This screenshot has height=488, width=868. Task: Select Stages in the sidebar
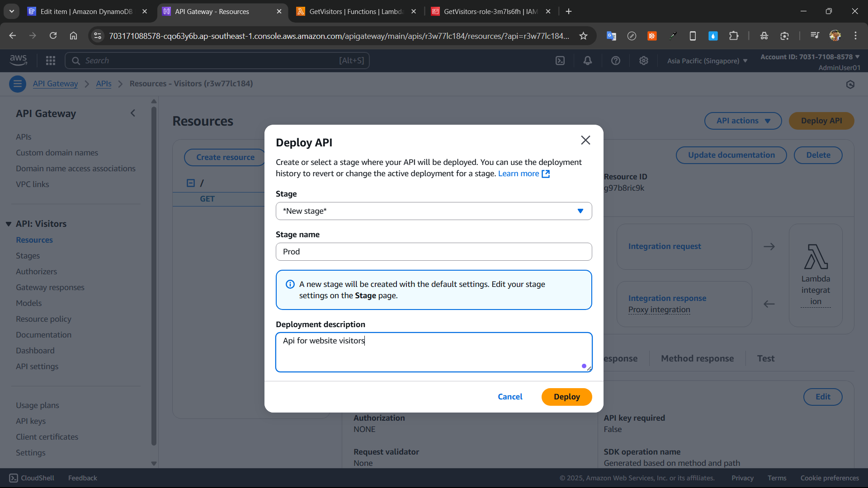point(28,256)
